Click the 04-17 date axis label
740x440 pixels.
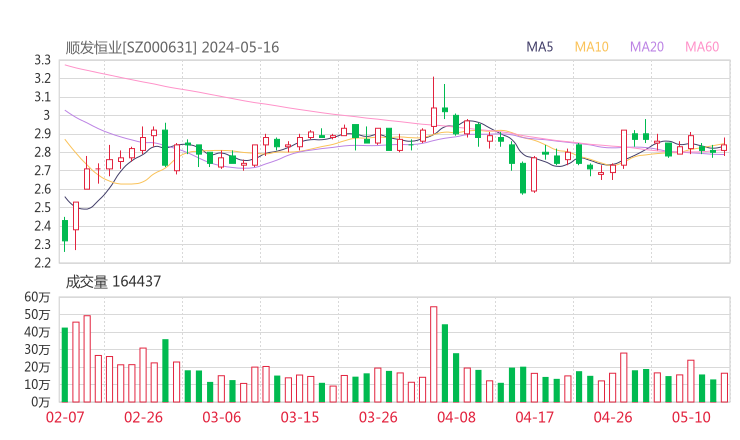pos(534,417)
